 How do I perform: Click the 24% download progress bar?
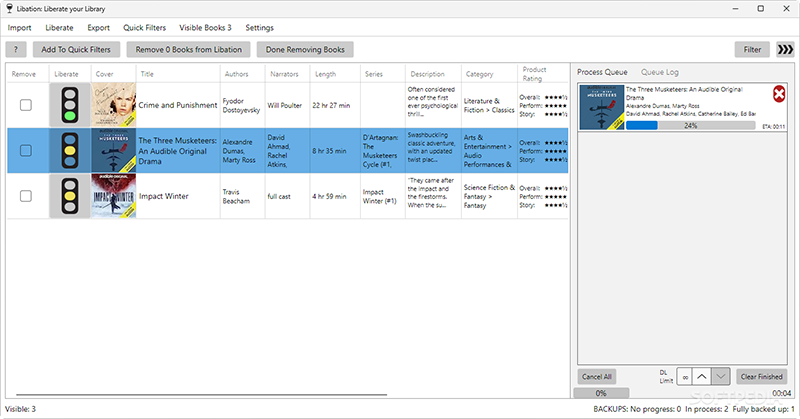click(690, 126)
